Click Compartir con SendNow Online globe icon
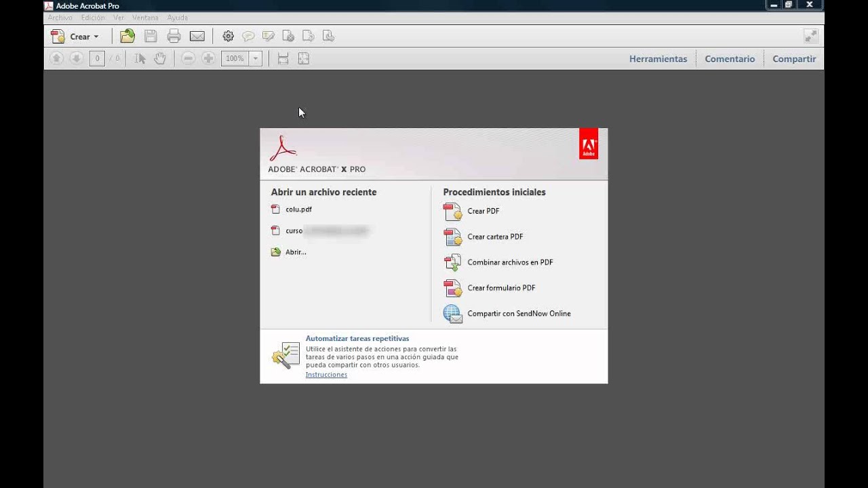 coord(452,314)
